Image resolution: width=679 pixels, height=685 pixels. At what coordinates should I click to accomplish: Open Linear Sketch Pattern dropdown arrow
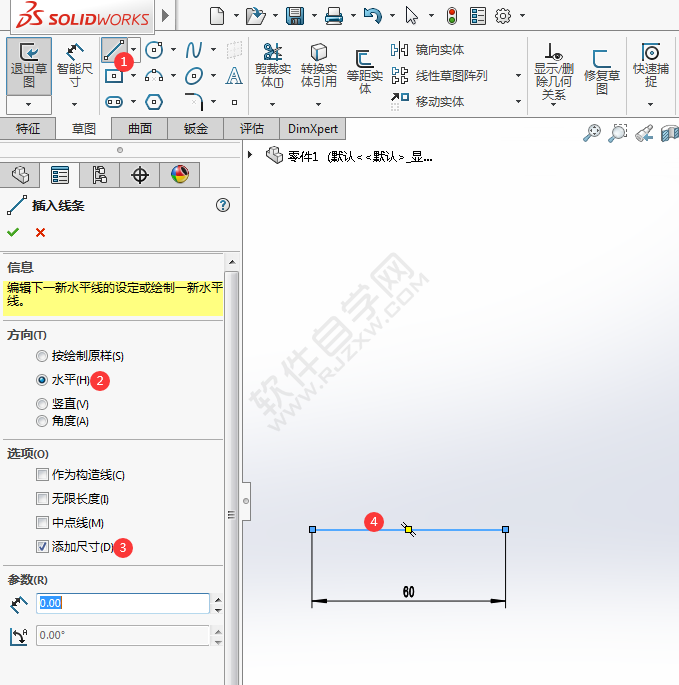pyautogui.click(x=518, y=76)
